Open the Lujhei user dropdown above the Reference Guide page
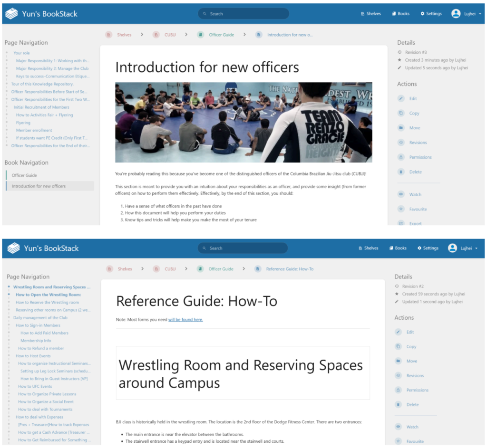This screenshot has height=448, width=487. 462,248
